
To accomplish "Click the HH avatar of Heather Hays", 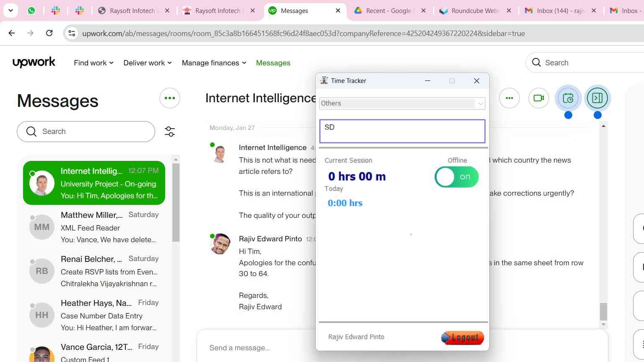I will (x=42, y=315).
